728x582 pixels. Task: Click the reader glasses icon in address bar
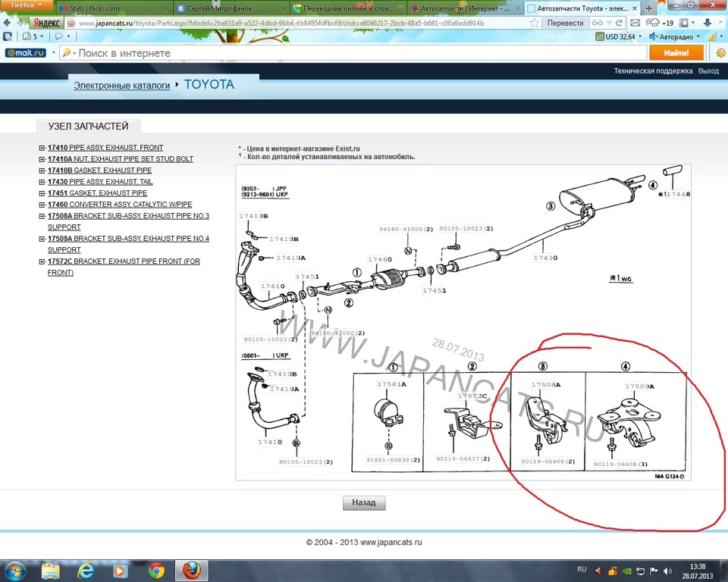[598, 23]
